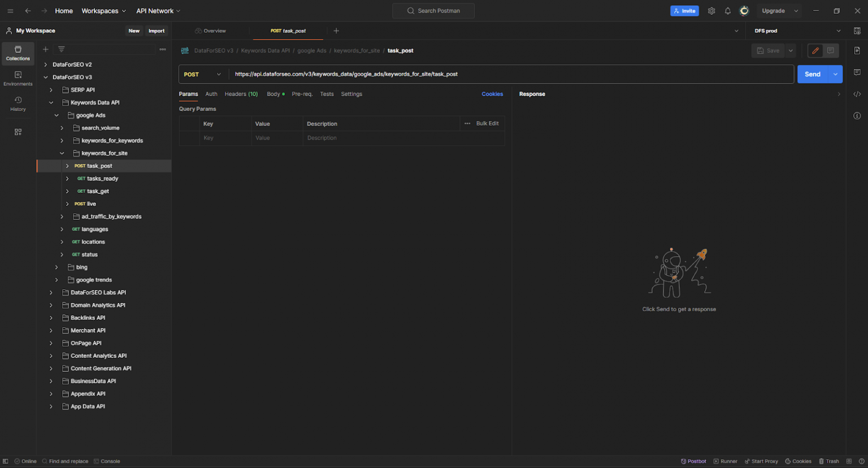
Task: Open the notifications bell
Action: tap(728, 11)
